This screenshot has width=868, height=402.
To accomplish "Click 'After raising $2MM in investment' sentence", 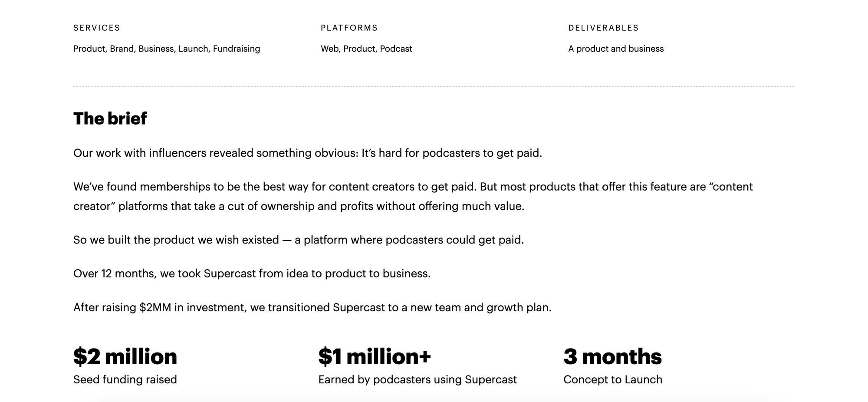I will click(x=312, y=307).
